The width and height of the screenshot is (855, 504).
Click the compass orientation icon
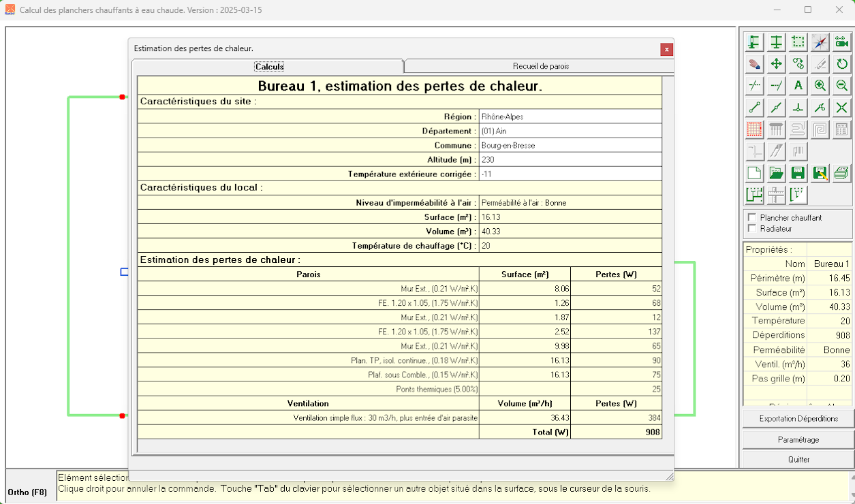[820, 42]
